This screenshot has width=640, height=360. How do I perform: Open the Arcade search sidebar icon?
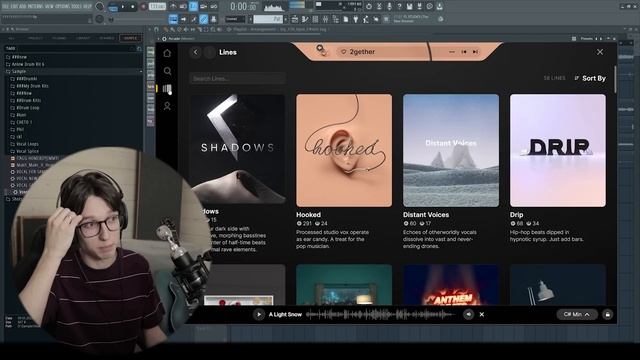(167, 71)
